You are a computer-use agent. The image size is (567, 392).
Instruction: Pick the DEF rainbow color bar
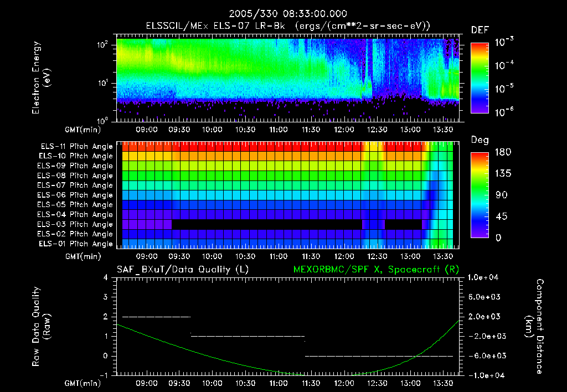point(480,78)
